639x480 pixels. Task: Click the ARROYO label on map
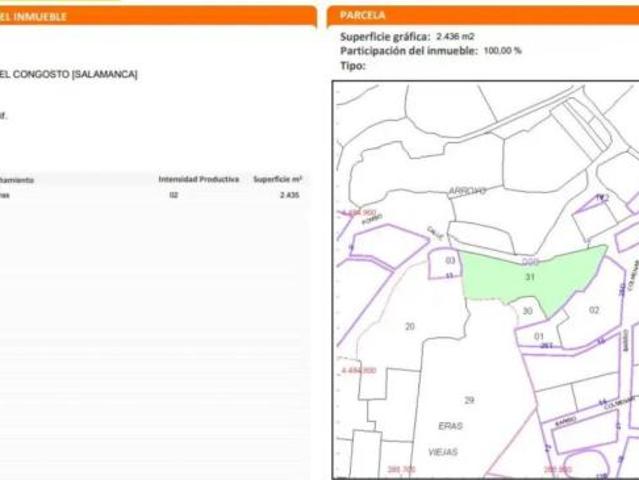[467, 191]
